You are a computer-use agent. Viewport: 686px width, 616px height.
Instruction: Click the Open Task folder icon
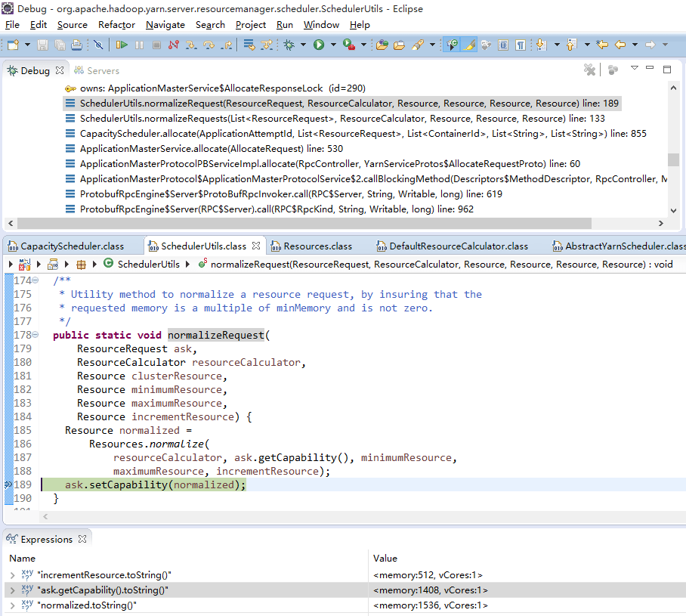point(399,45)
